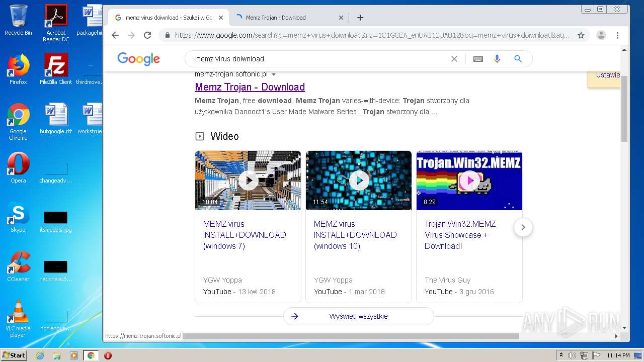This screenshot has height=362, width=644.
Task: Click the Chrome taskbar button
Action: point(91,355)
